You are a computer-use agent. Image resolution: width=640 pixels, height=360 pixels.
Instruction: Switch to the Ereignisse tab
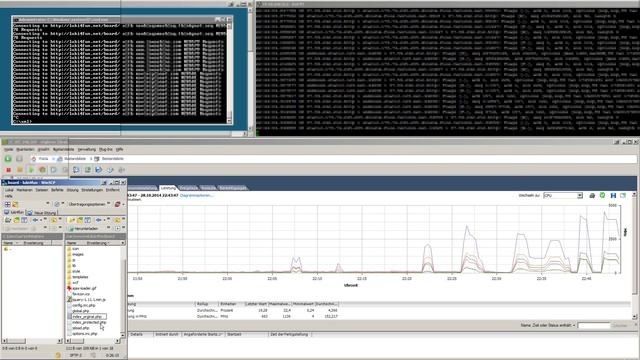189,188
